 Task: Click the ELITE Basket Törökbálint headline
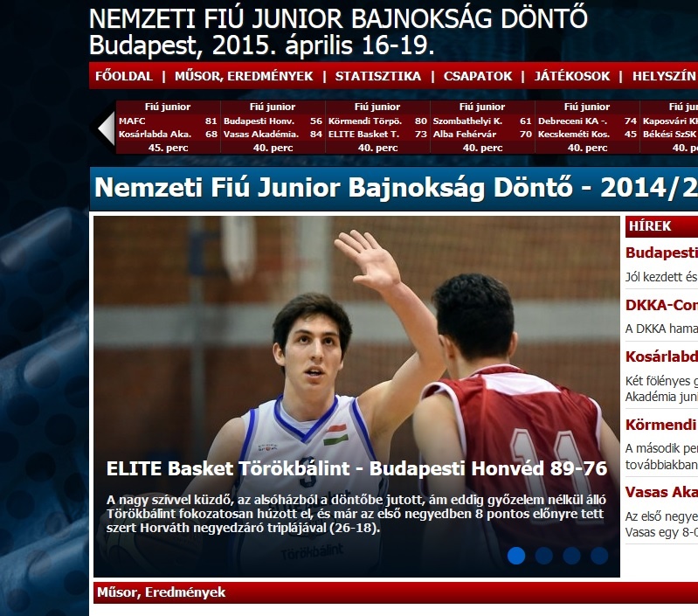tap(356, 469)
